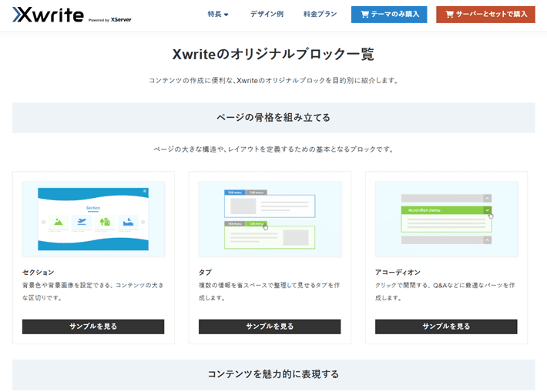
Task: Click the Powered by XServer text
Action: click(110, 20)
